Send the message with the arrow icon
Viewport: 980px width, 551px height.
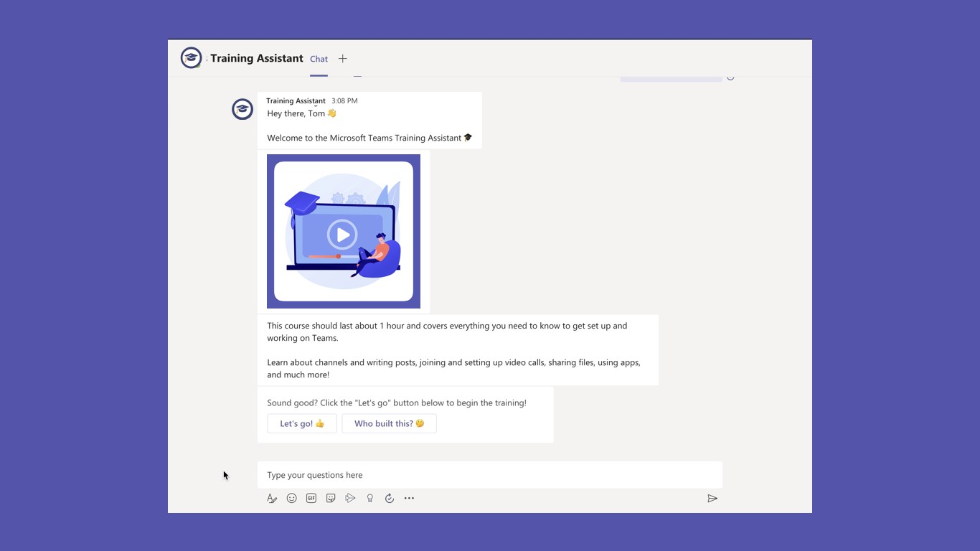[712, 499]
